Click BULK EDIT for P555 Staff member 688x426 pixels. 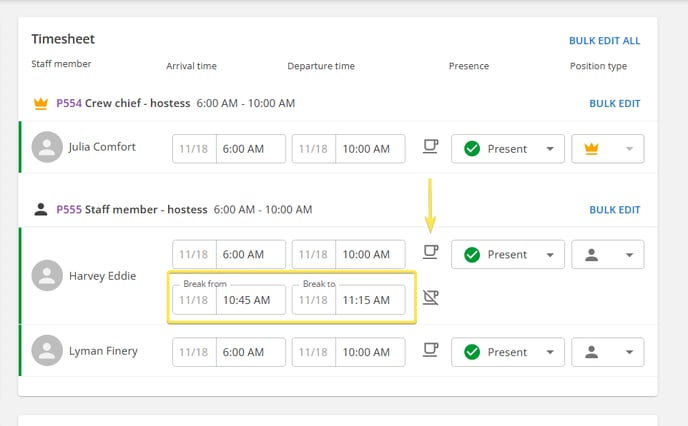point(614,210)
